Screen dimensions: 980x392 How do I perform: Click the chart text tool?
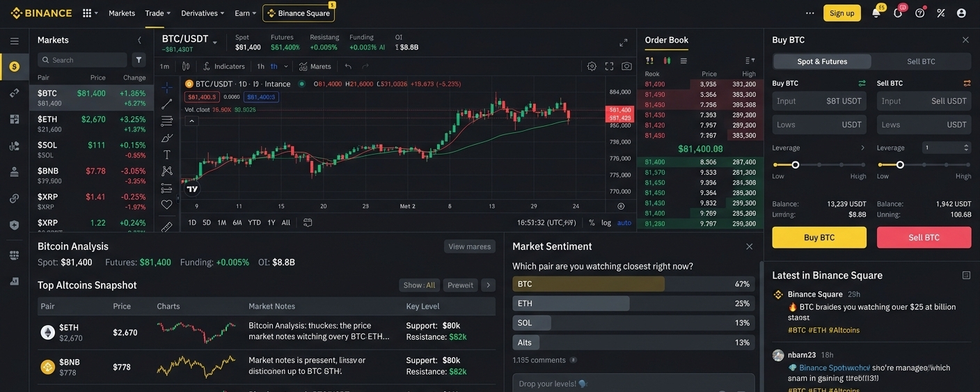coord(166,155)
